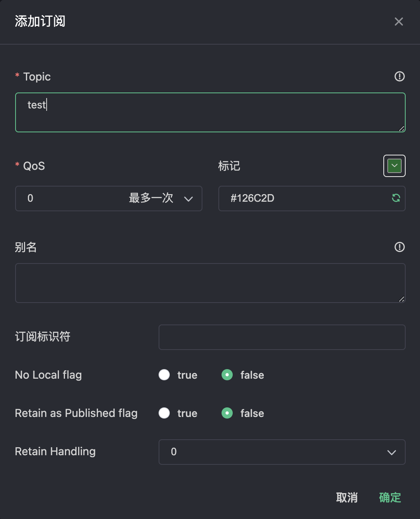
Task: Expand the Retain Handling dropdown
Action: (x=282, y=452)
